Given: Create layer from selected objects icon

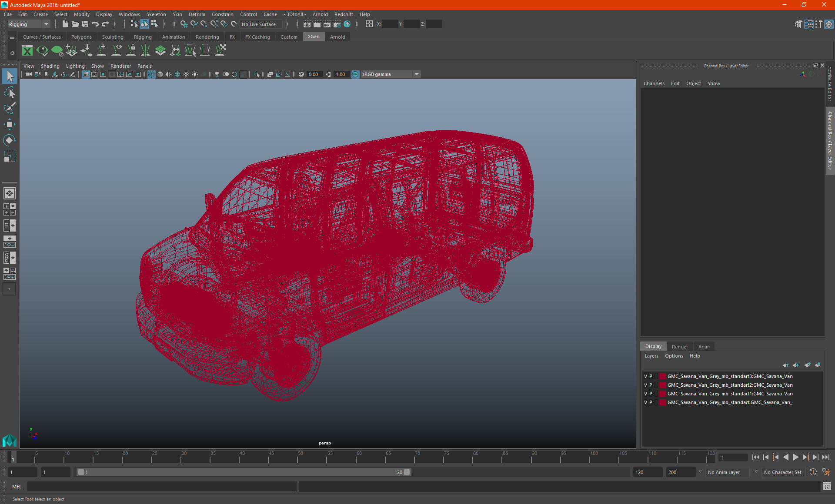Looking at the screenshot, I should point(818,365).
